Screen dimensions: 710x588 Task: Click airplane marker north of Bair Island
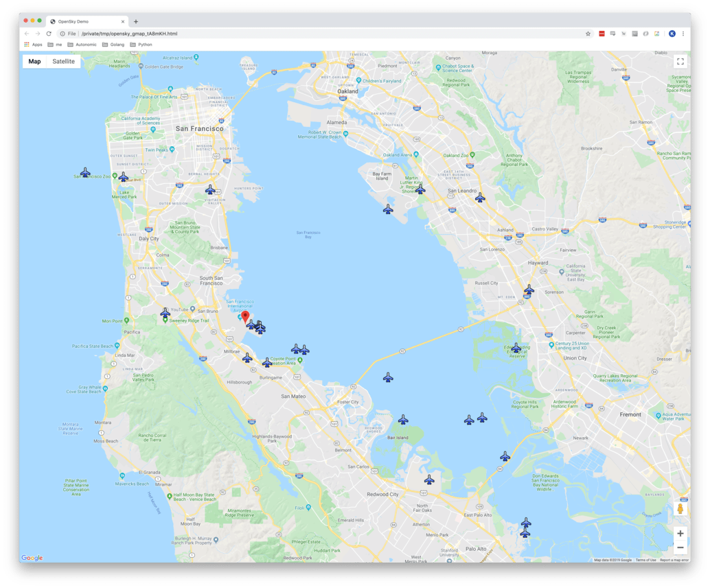tap(403, 419)
